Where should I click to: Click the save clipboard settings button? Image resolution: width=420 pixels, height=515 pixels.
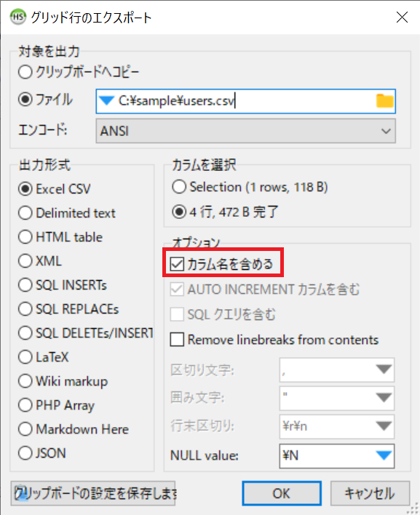coord(93,493)
